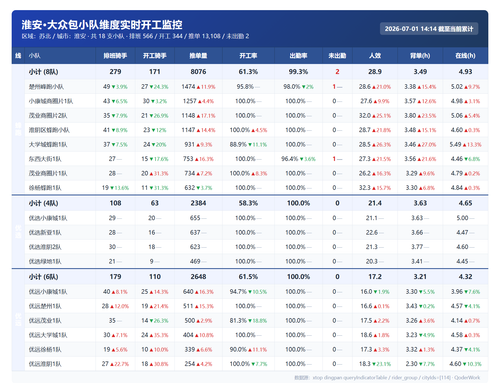The height and width of the screenshot is (383, 500).
Task: Click the 58.3% 开工率 subtotal
Action: coord(248,203)
